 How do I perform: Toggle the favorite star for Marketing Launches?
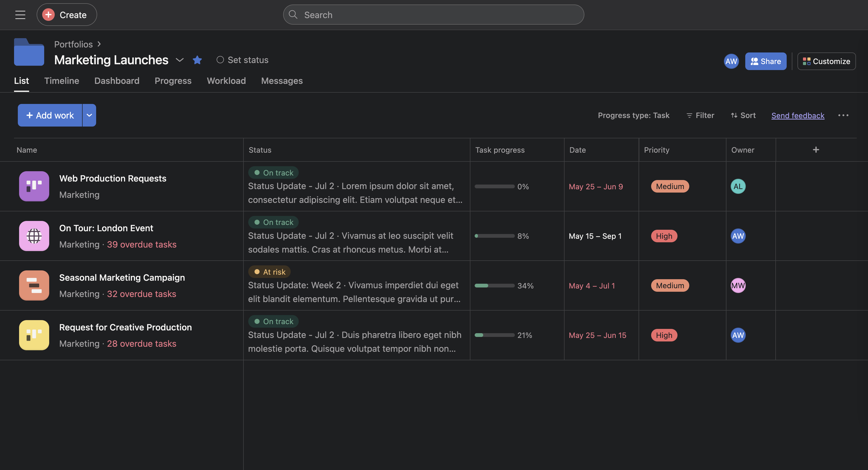point(197,60)
